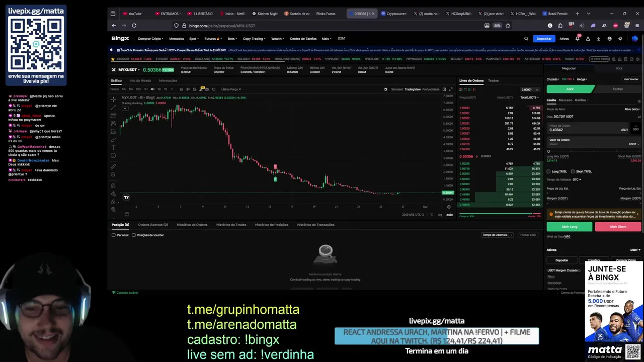644x362 pixels.
Task: Click the magnet mode tool
Action: (113, 185)
